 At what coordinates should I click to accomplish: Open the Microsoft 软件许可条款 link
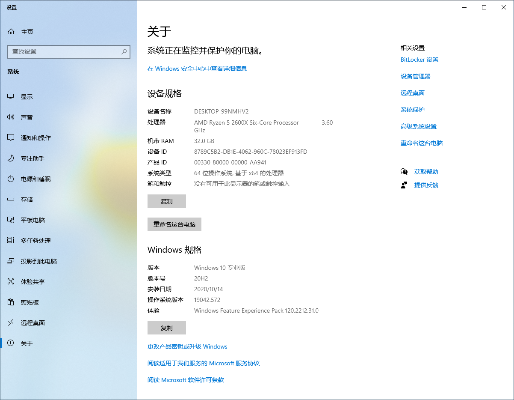186,380
